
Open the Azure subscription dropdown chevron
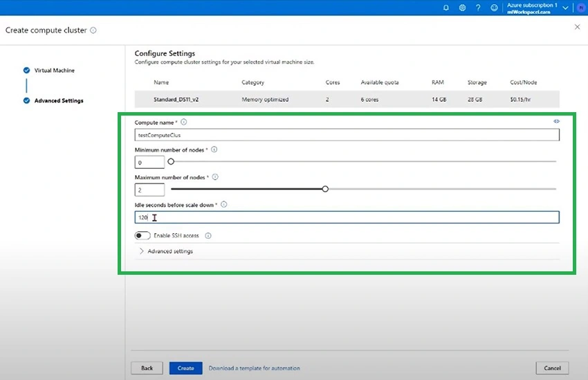(565, 8)
